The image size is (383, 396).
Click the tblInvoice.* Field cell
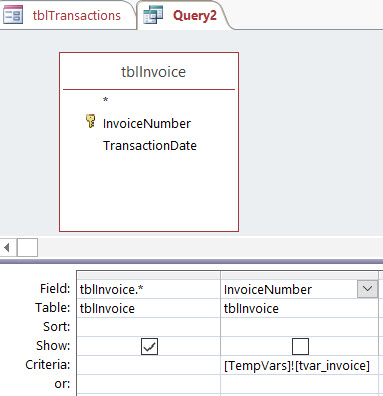(149, 289)
